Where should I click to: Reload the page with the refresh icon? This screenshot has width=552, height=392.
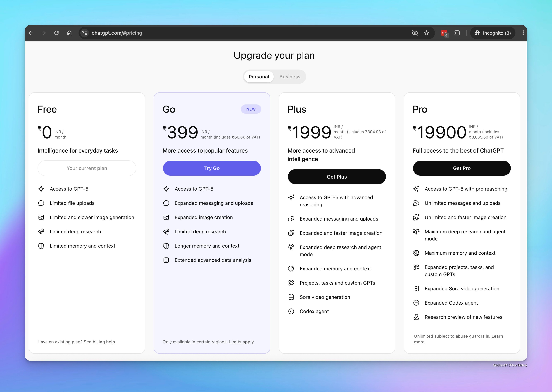pos(56,33)
